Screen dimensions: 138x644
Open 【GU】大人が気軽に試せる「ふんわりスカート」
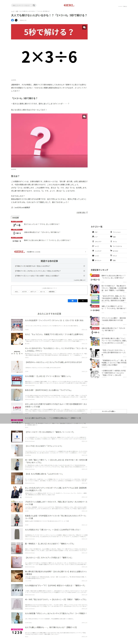coord(44,474)
